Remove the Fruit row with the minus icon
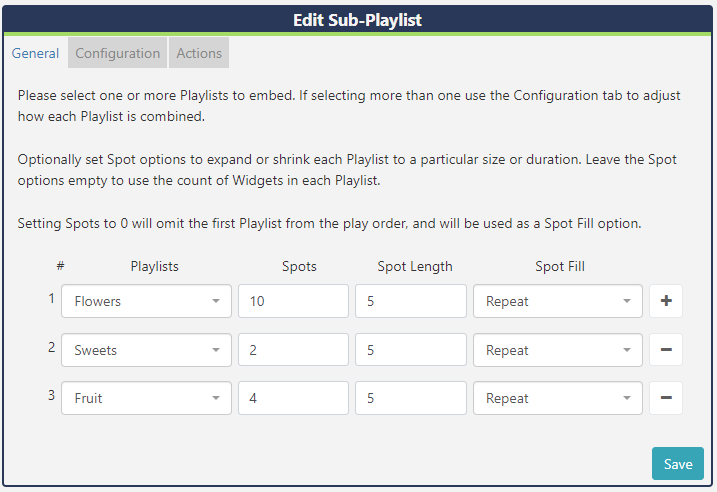This screenshot has width=717, height=492. point(666,398)
